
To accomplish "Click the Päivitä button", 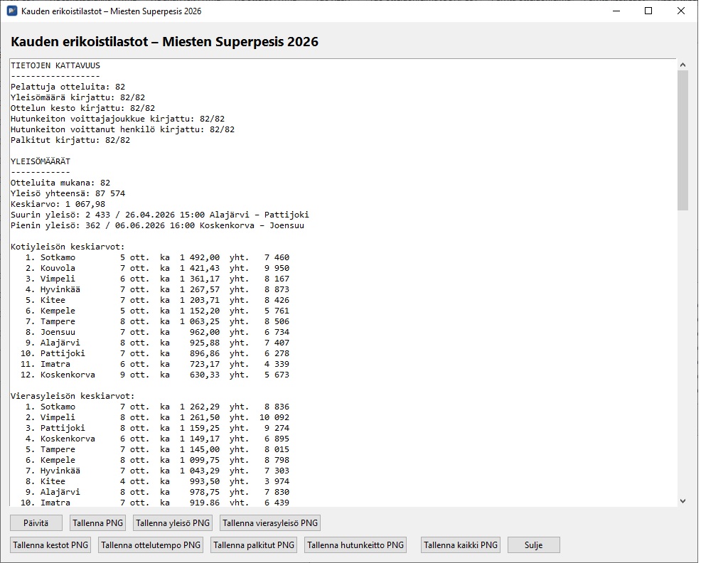I will tap(36, 523).
